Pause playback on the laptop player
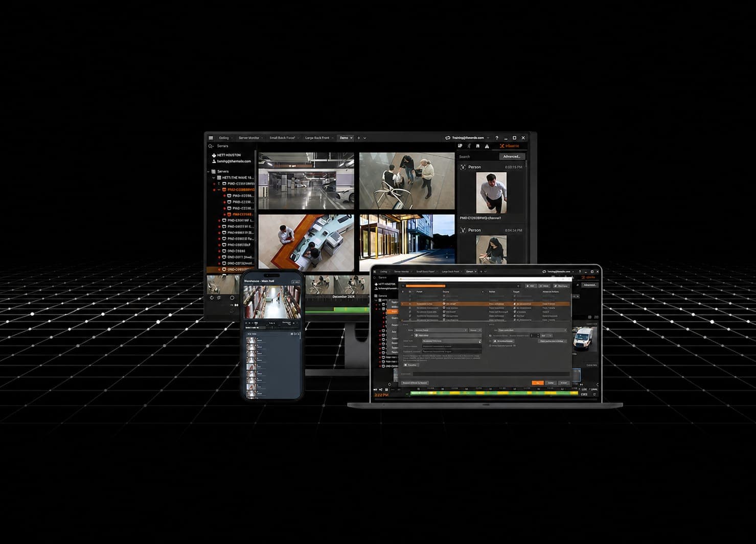Image resolution: width=756 pixels, height=544 pixels. [386, 390]
